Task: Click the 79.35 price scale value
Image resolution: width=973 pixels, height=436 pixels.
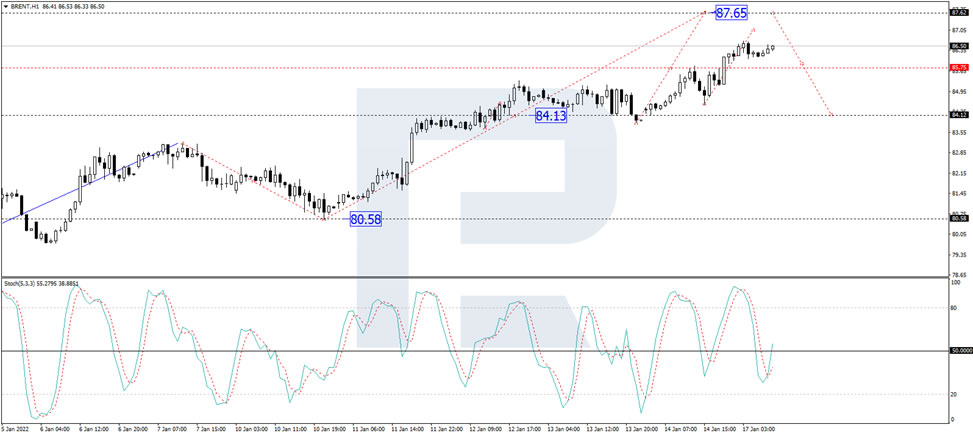Action: point(959,254)
